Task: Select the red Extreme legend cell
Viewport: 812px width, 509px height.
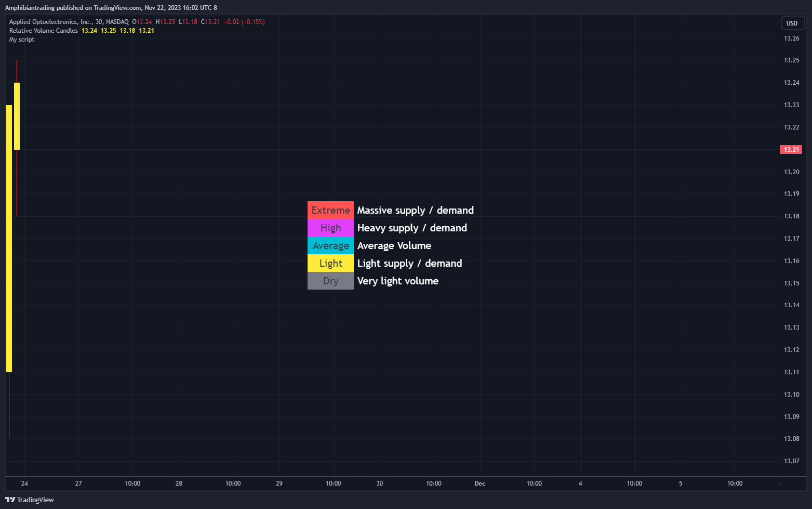Action: pyautogui.click(x=330, y=210)
